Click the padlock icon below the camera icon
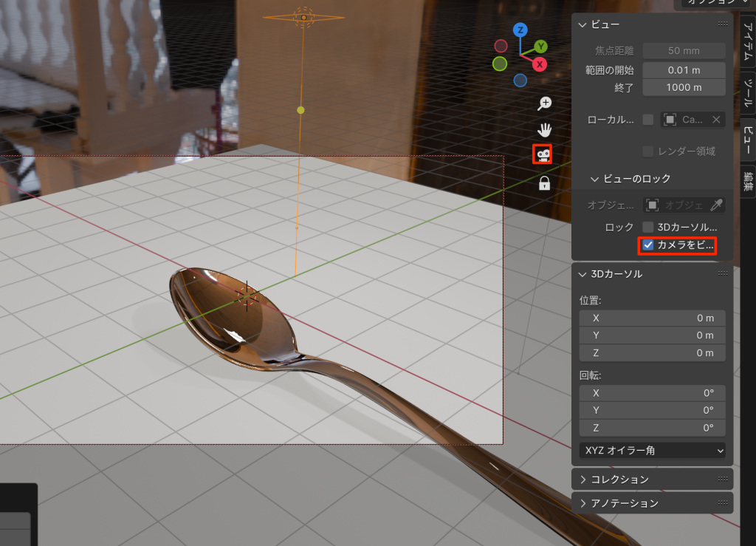 545,183
